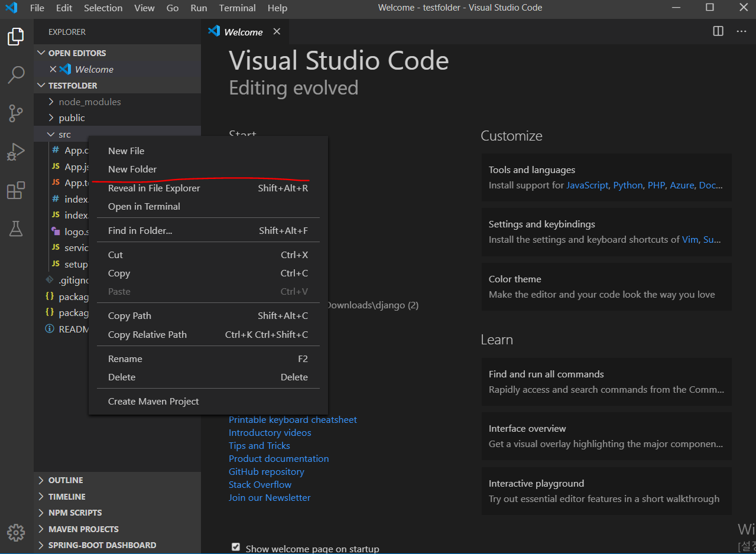Image resolution: width=756 pixels, height=554 pixels.
Task: Split the editor to the right
Action: pyautogui.click(x=718, y=31)
